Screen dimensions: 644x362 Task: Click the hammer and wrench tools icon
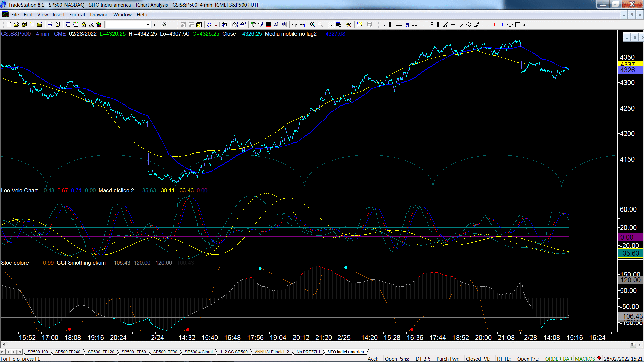349,25
